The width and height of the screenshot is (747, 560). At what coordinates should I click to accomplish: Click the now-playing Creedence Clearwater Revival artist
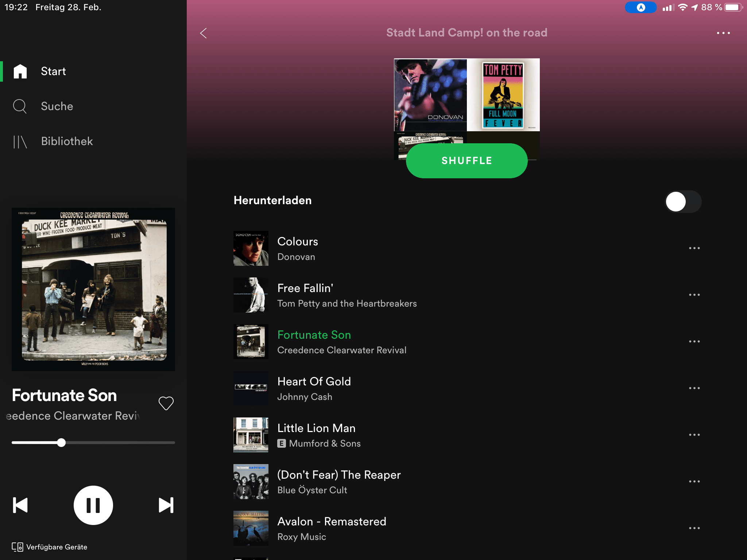pos(73,416)
